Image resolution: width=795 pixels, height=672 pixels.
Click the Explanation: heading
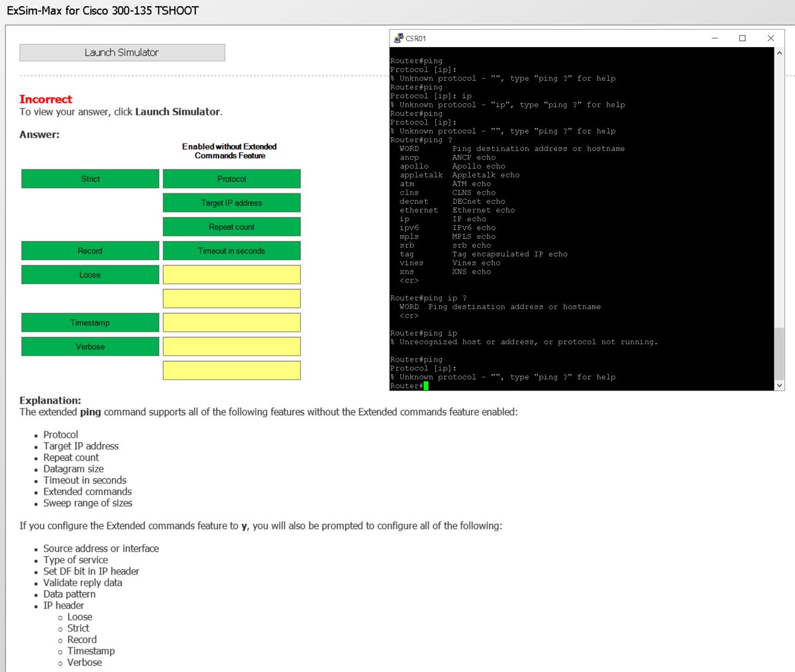(50, 400)
